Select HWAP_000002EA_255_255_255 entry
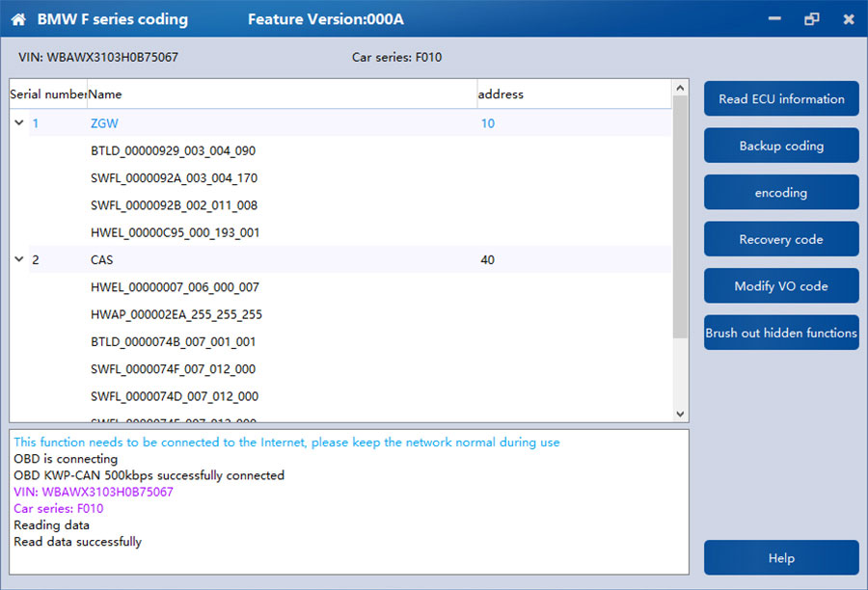The height and width of the screenshot is (590, 868). (176, 314)
